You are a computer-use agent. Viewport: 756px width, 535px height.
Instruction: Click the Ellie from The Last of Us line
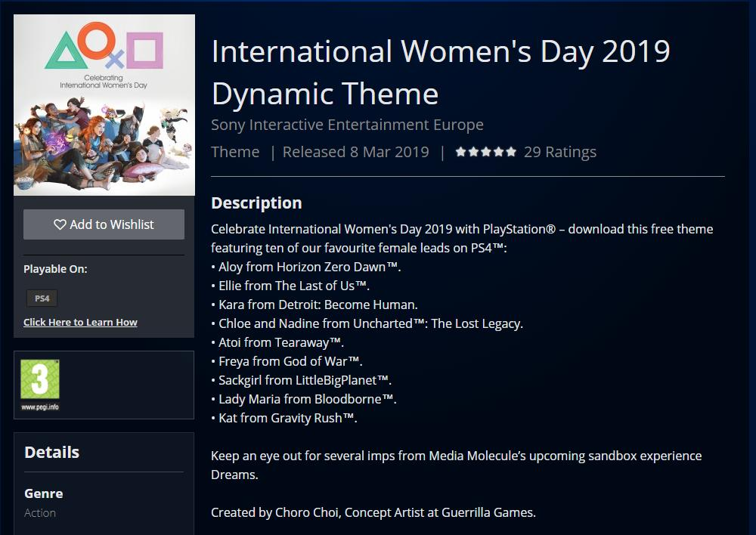pyautogui.click(x=290, y=286)
